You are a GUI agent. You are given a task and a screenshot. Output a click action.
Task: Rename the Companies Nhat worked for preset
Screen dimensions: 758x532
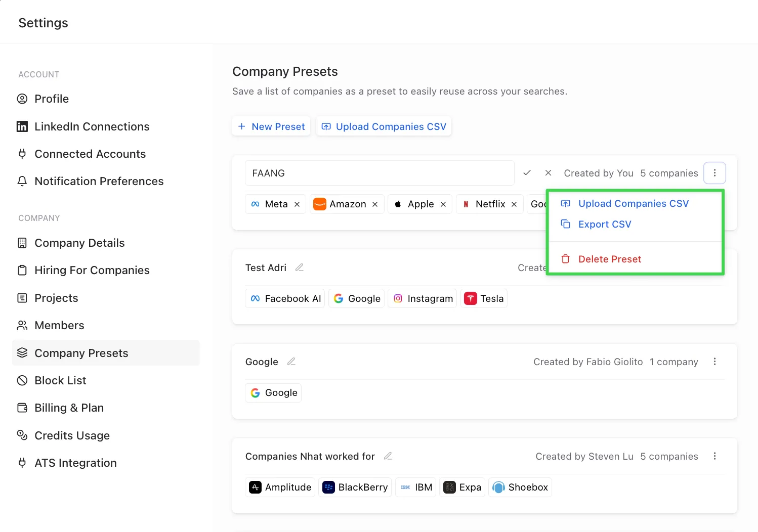[388, 456]
